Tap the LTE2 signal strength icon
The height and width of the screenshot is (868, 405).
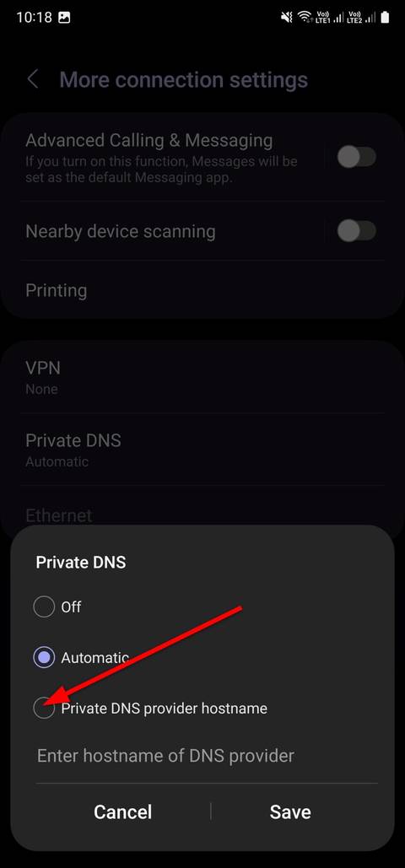click(x=362, y=18)
